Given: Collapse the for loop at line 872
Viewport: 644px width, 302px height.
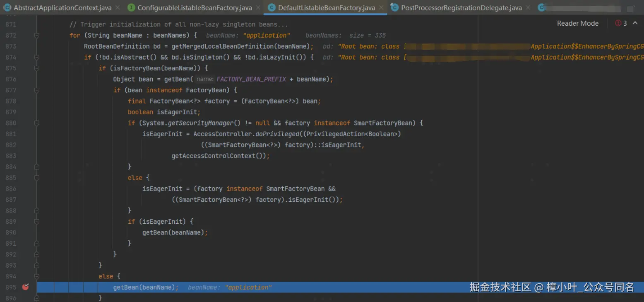Looking at the screenshot, I should click(x=36, y=36).
